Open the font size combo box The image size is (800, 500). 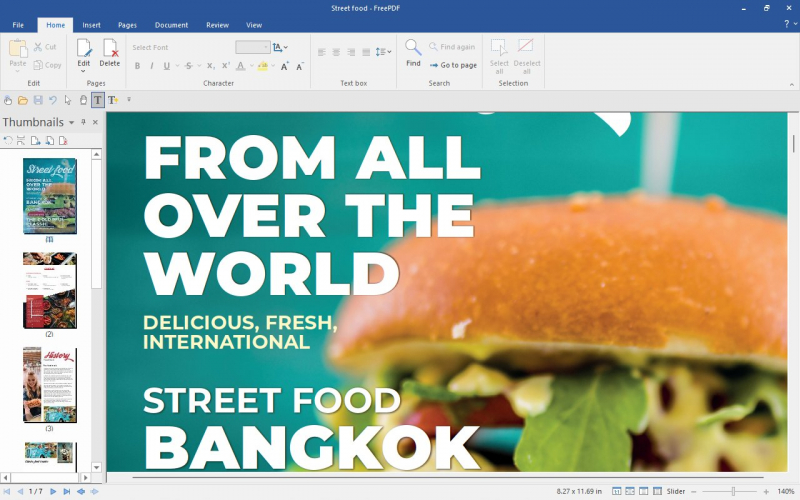point(253,47)
